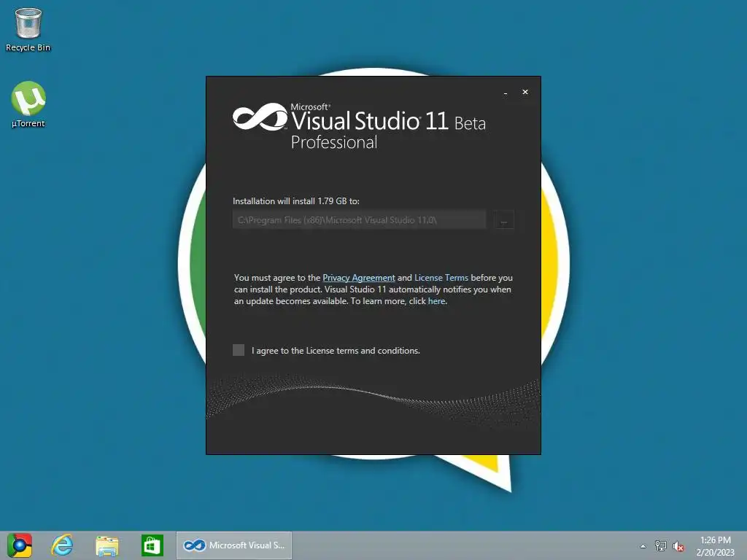Open the Privacy Agreement link

pyautogui.click(x=359, y=278)
